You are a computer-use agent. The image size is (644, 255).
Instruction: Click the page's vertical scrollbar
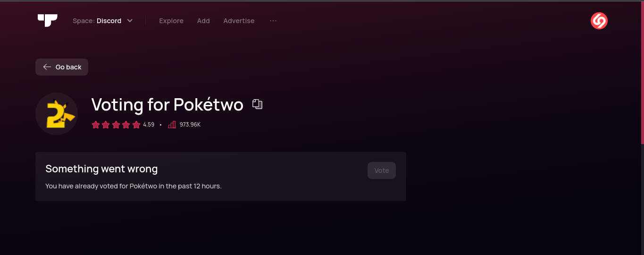(642, 71)
